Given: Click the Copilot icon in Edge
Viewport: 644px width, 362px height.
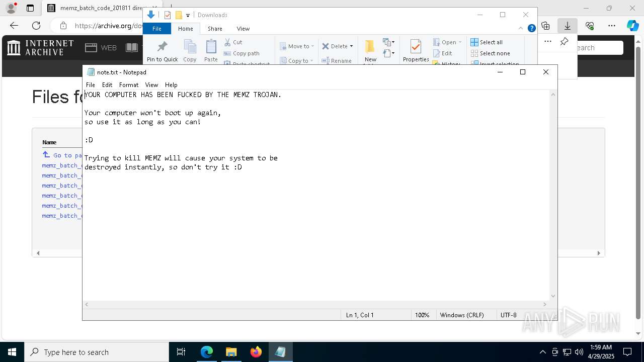Looking at the screenshot, I should [632, 26].
